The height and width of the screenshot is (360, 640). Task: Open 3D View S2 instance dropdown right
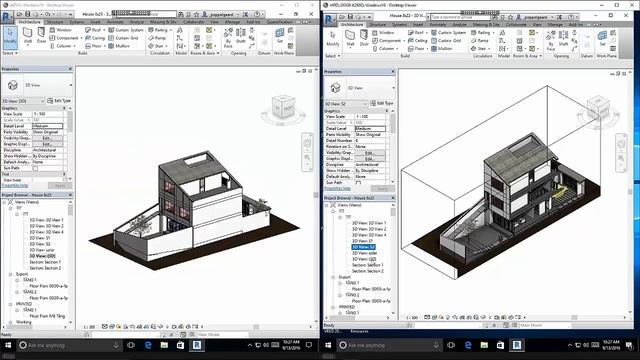(347, 104)
